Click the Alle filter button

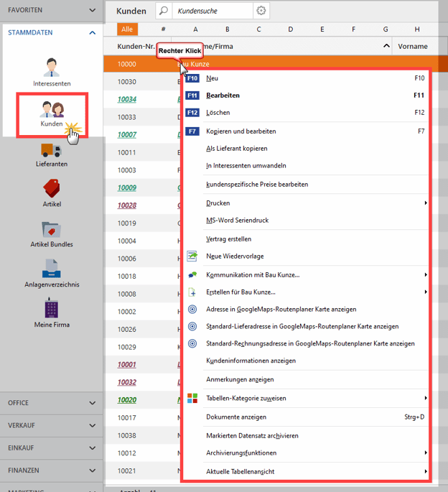[127, 29]
